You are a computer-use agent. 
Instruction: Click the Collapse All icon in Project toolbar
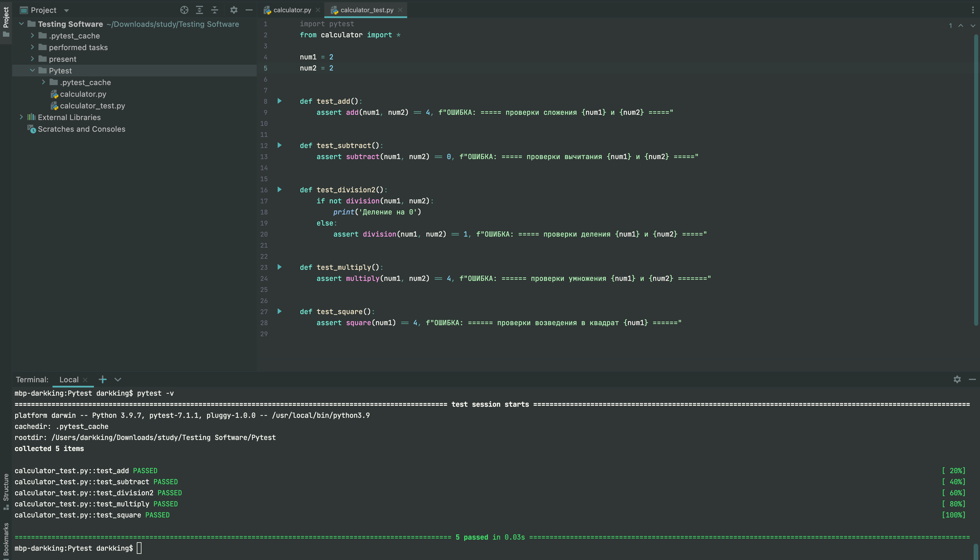(215, 10)
